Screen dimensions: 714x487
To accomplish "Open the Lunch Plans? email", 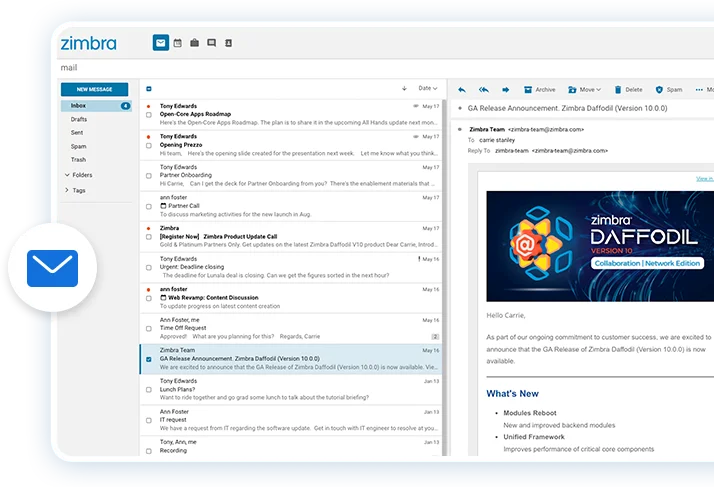I will pyautogui.click(x=291, y=390).
